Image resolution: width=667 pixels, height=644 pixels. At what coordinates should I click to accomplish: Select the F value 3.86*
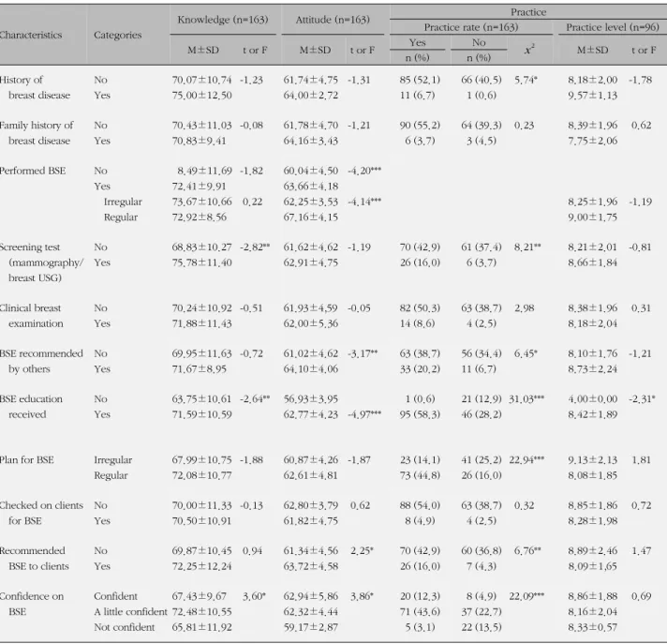click(x=362, y=596)
